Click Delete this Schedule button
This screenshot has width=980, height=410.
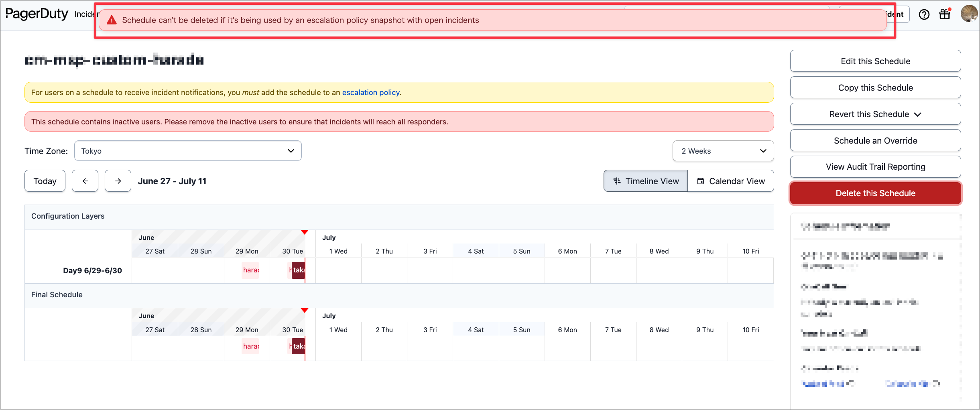[876, 193]
